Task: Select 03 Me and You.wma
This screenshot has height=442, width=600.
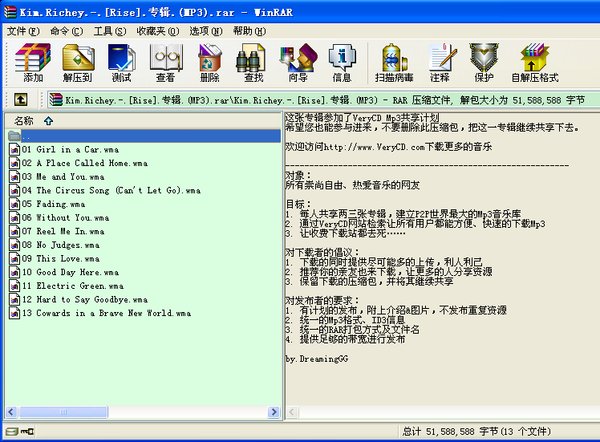Action: pyautogui.click(x=63, y=177)
